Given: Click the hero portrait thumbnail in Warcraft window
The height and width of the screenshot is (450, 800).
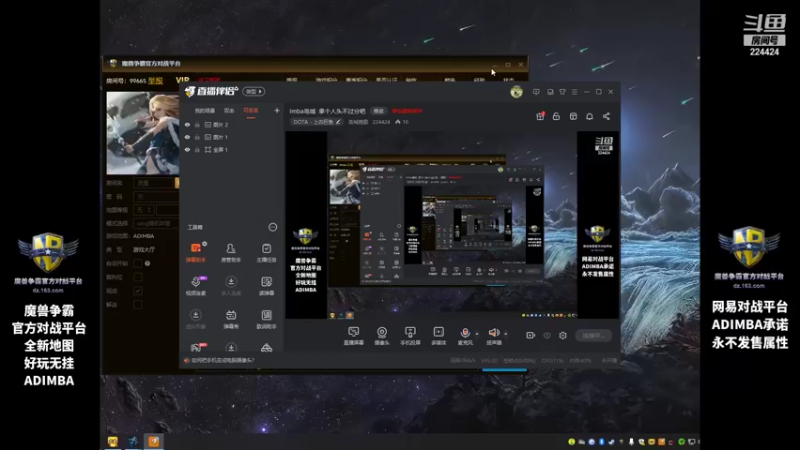Looking at the screenshot, I should click(x=142, y=133).
